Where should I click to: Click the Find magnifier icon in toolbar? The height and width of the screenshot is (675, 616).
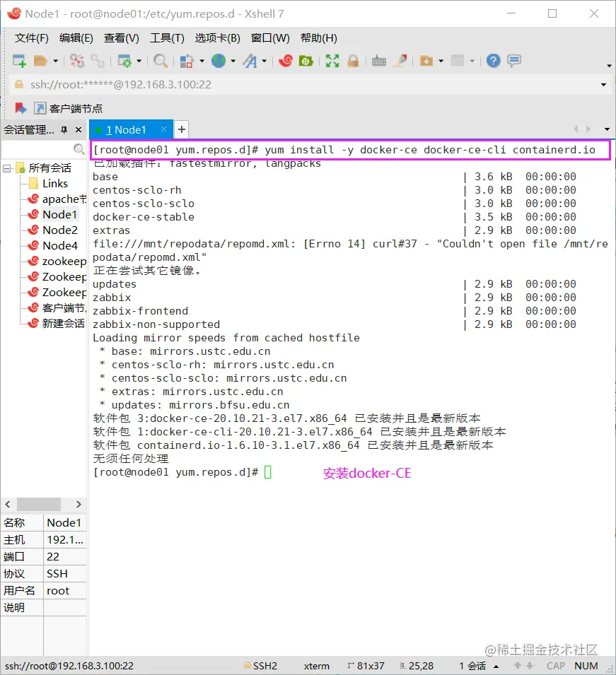pos(161,61)
